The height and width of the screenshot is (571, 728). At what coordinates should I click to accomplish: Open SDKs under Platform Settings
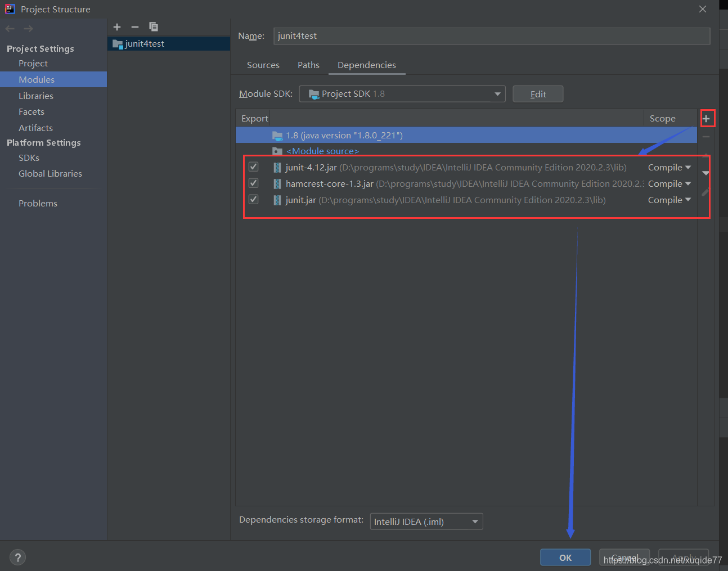[29, 158]
